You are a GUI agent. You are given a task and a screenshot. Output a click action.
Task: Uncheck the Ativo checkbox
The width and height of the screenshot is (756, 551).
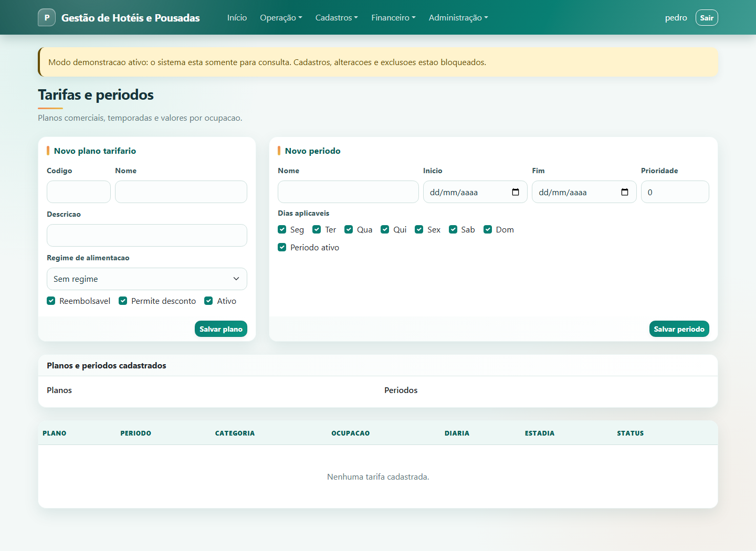coord(208,301)
